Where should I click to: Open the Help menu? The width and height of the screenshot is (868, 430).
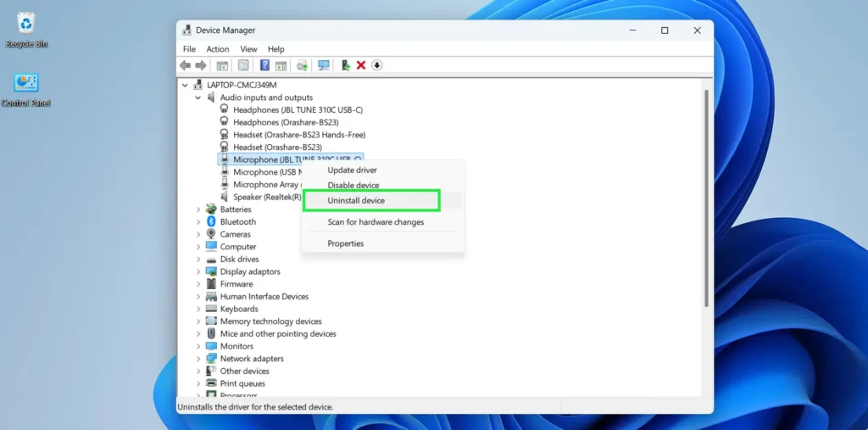tap(275, 48)
